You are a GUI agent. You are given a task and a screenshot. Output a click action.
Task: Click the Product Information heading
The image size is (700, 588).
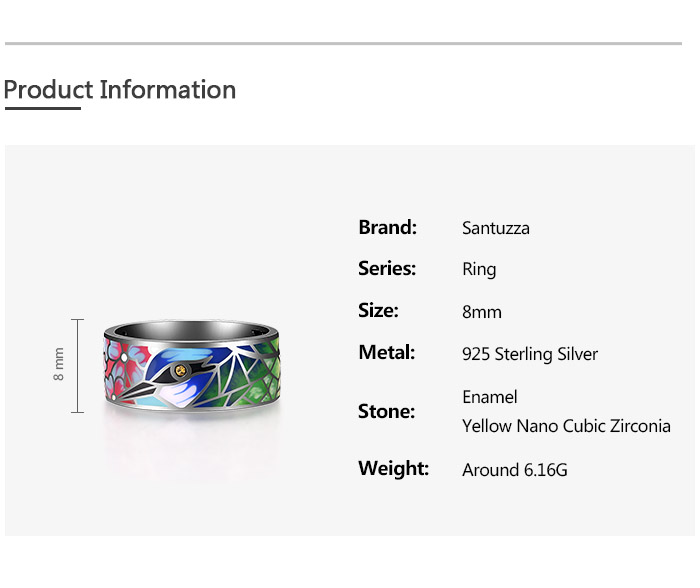tap(120, 90)
